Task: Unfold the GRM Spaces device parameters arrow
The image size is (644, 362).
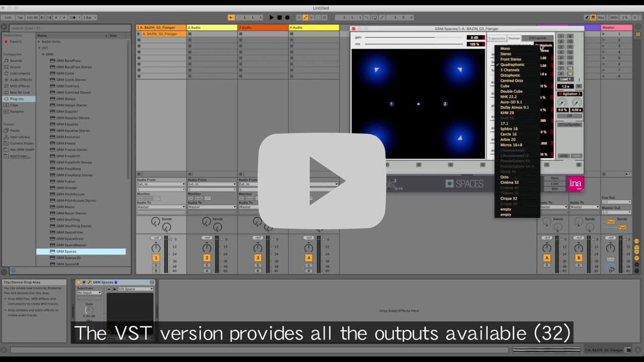Action: pos(84,283)
